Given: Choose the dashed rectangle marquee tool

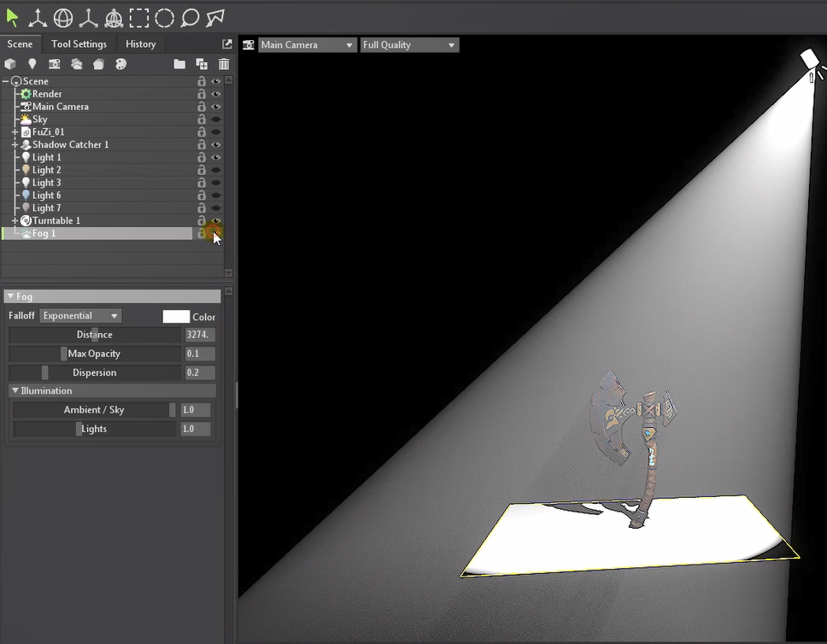Looking at the screenshot, I should coord(139,17).
